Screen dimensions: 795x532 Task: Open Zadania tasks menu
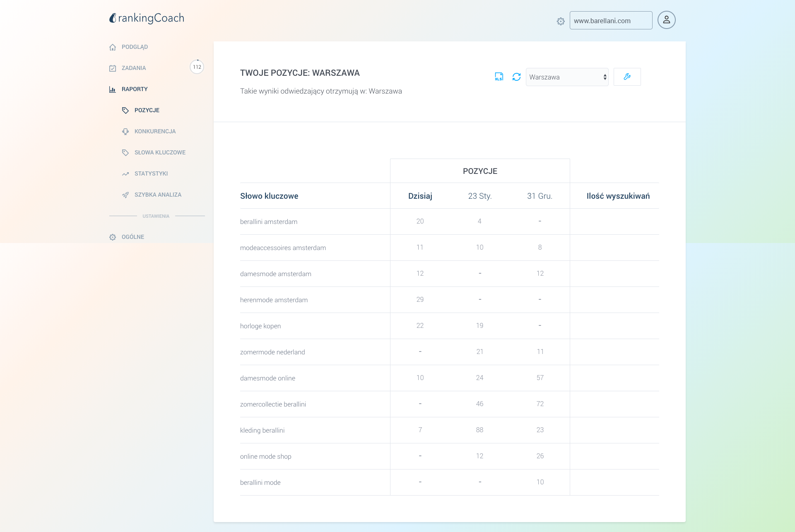click(133, 68)
